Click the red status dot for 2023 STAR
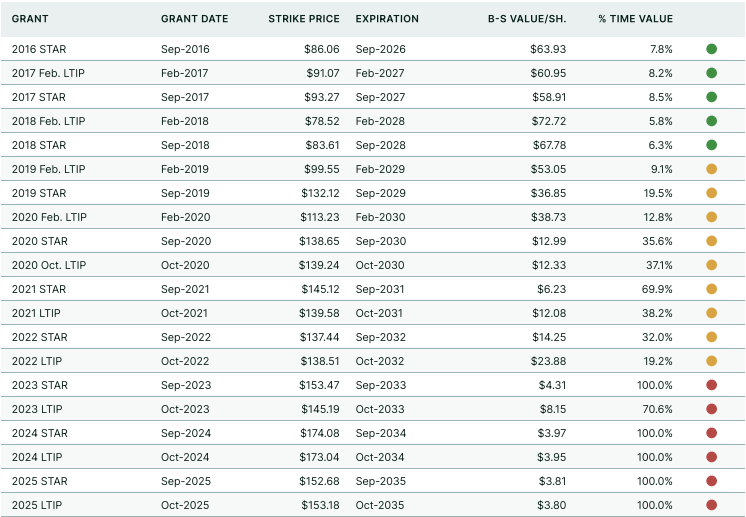 pyautogui.click(x=711, y=385)
